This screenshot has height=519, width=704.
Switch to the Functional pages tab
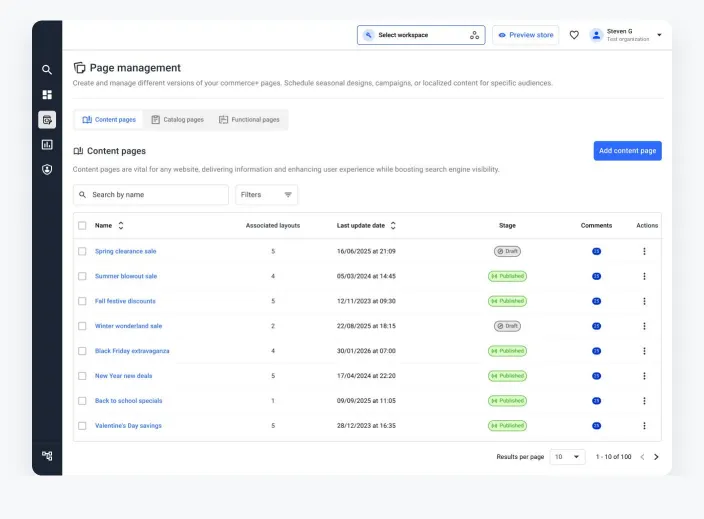coord(249,120)
